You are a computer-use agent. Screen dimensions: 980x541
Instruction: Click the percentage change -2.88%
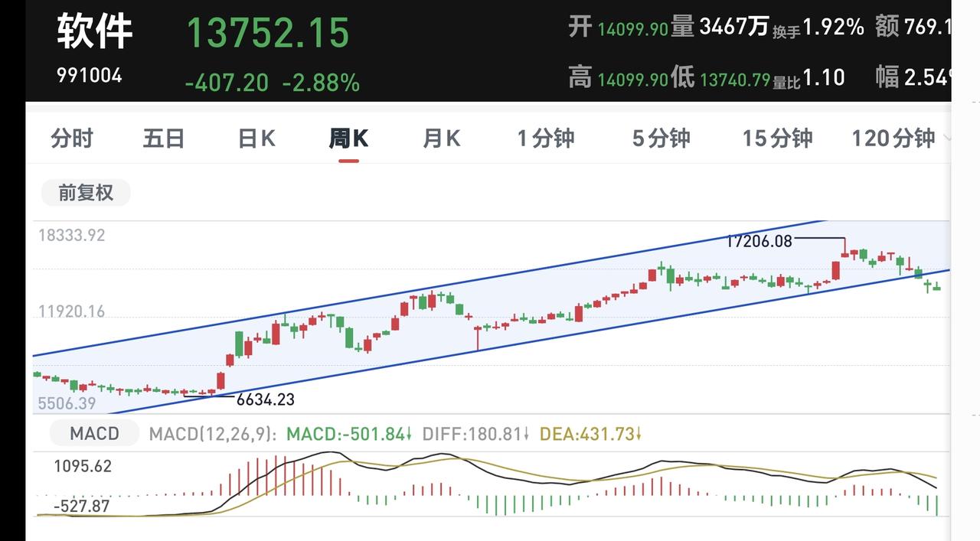pyautogui.click(x=321, y=82)
